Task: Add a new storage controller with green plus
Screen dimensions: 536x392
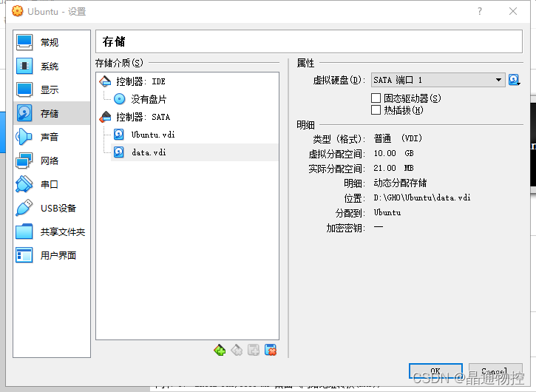Action: [220, 351]
